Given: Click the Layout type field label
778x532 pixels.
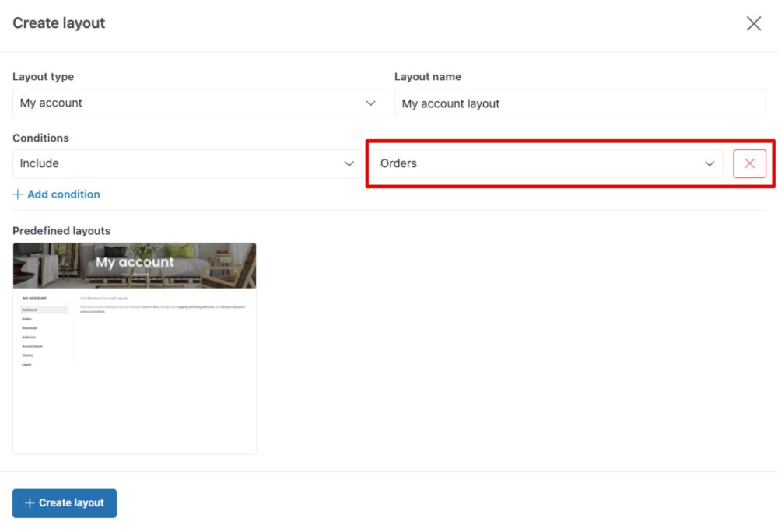Looking at the screenshot, I should click(44, 77).
